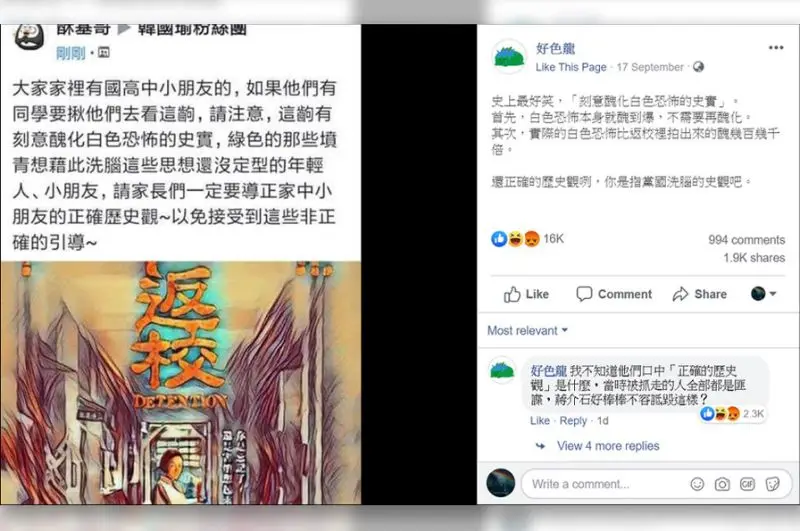Screen dimensions: 800x531
Task: Click the Comment speech bubble button
Action: pos(614,294)
